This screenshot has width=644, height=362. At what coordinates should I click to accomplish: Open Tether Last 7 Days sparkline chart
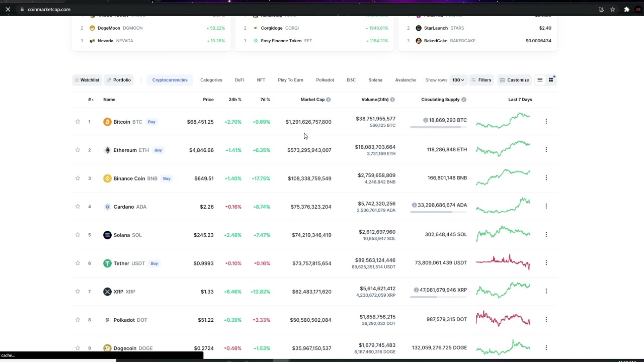503,262
